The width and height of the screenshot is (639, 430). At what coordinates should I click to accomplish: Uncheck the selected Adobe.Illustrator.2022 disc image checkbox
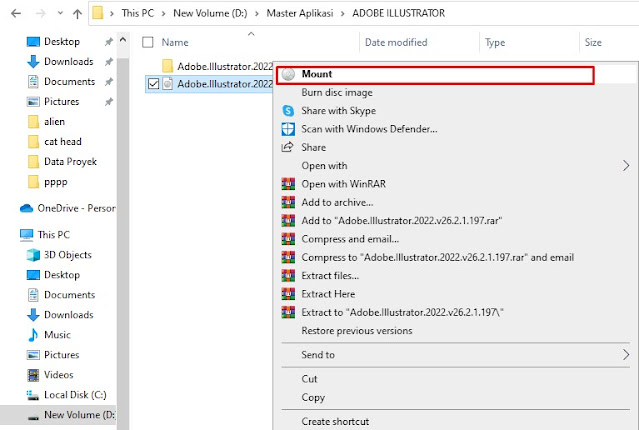153,84
